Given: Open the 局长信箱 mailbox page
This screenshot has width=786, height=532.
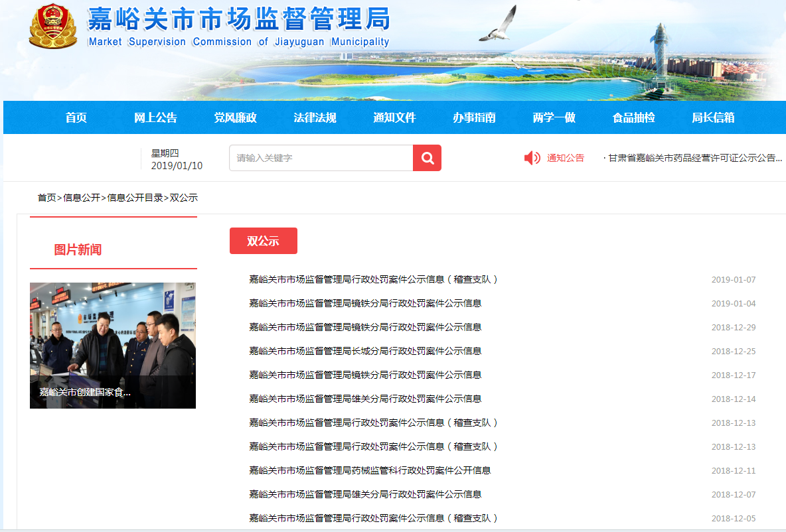Looking at the screenshot, I should 713,117.
